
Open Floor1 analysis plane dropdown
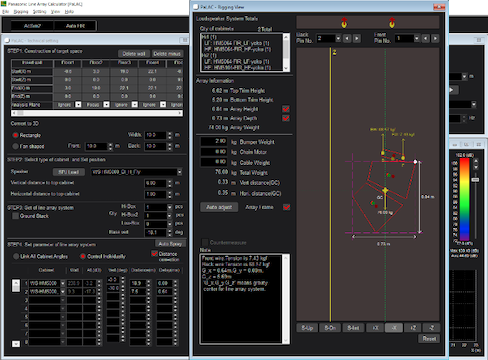(x=78, y=104)
